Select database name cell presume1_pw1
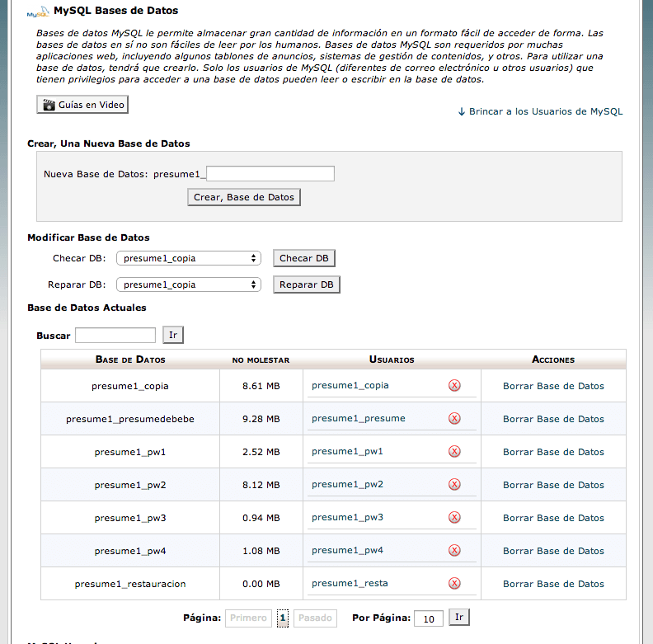Image resolution: width=653 pixels, height=644 pixels. pos(130,452)
